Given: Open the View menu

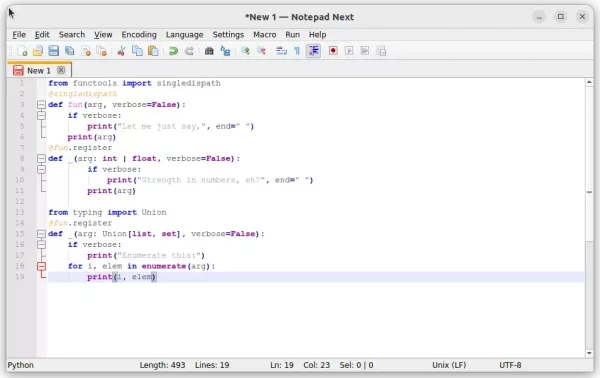Looking at the screenshot, I should tap(103, 35).
